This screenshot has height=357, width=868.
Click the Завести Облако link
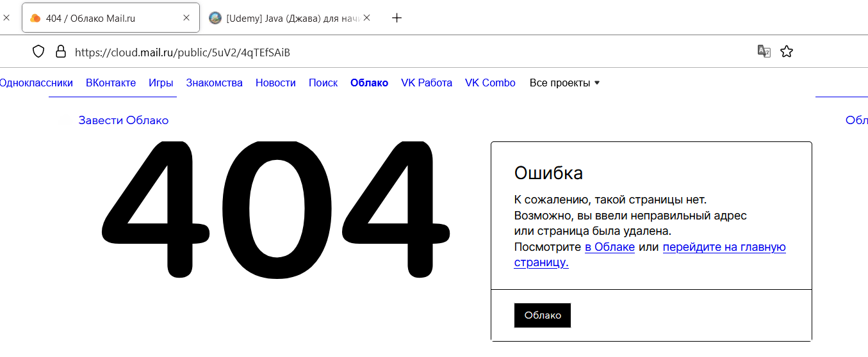124,120
